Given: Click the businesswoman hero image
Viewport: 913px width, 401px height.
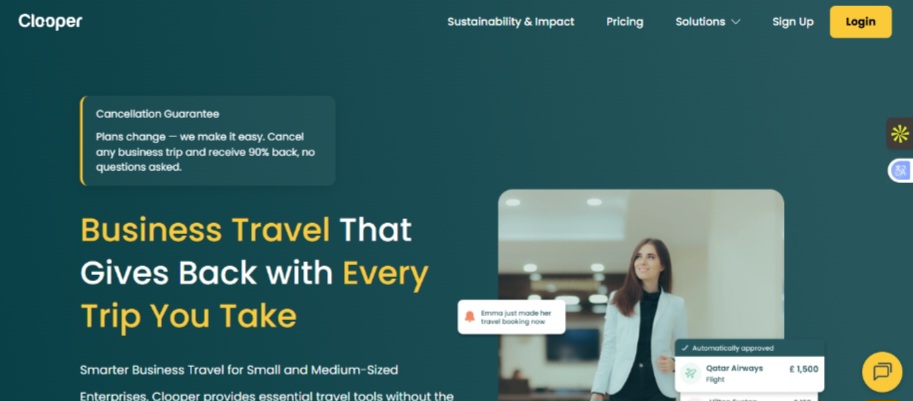Looking at the screenshot, I should 640,294.
